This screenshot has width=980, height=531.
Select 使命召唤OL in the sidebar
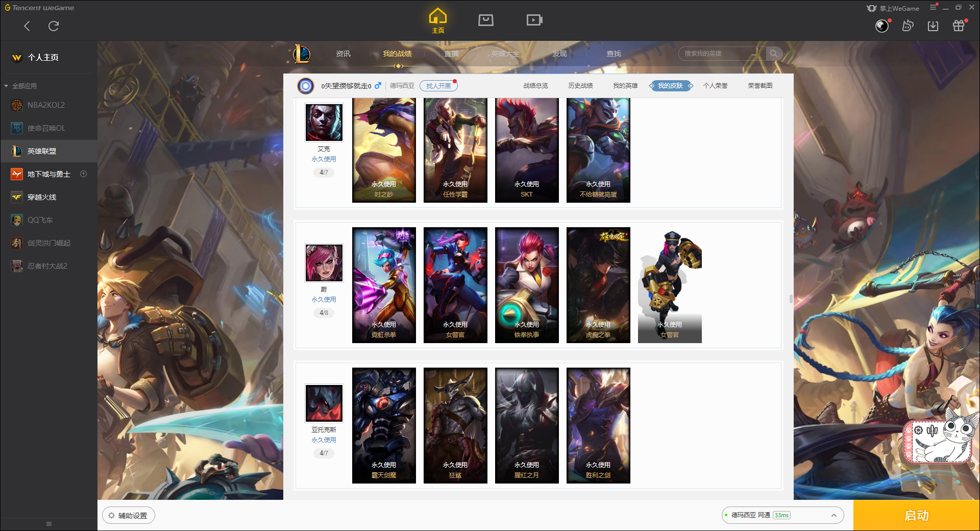pos(48,128)
